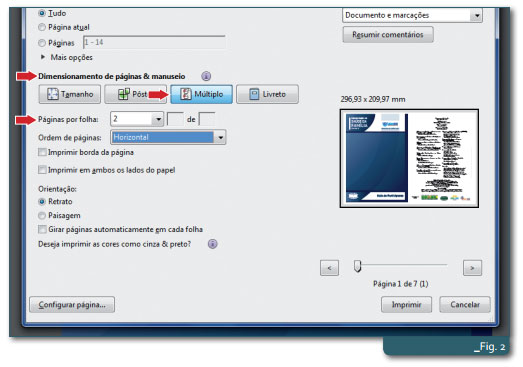
Task: Enable Imprimir borda da página checkbox
Action: click(x=42, y=152)
